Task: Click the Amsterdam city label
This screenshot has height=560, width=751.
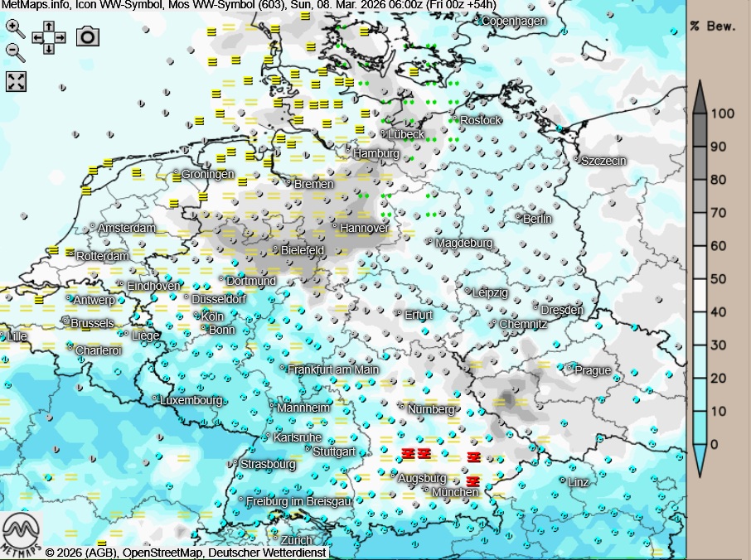Action: tap(127, 228)
